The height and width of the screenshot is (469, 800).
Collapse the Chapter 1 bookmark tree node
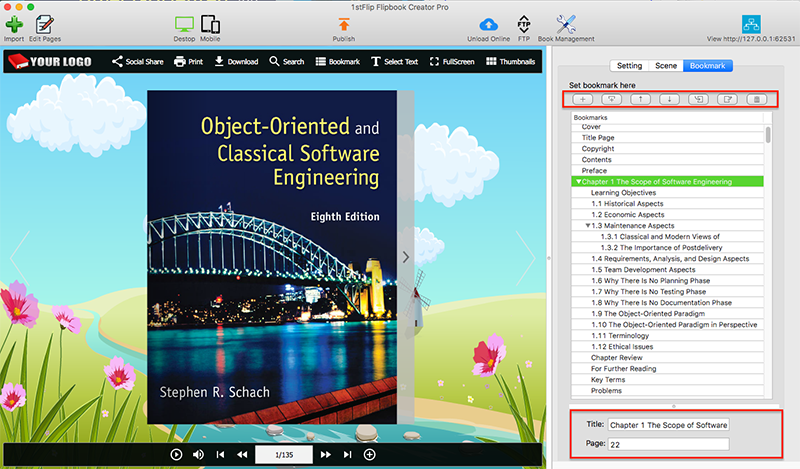click(578, 182)
